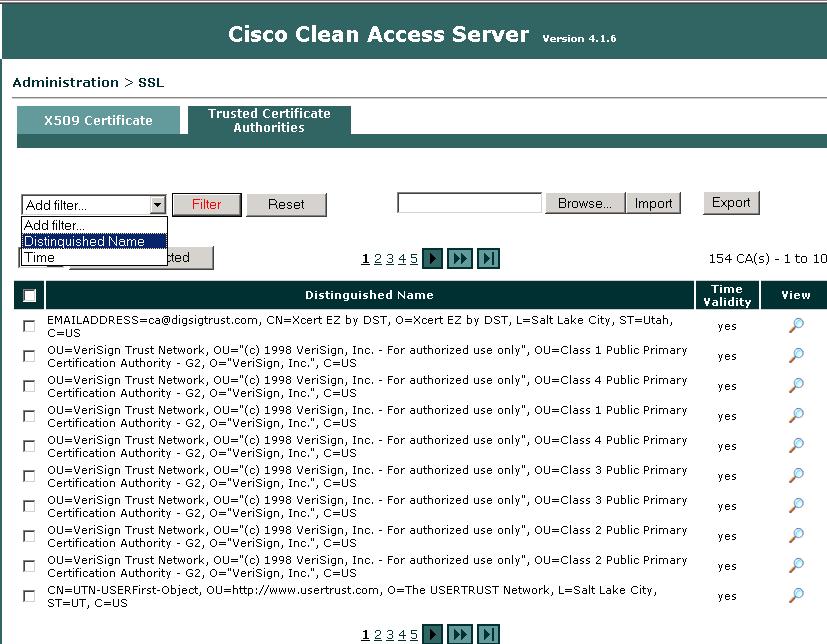Viewport: 827px width, 644px height.
Task: Click the UTN-USERFirst-Object distinguished name text
Action: (x=352, y=597)
